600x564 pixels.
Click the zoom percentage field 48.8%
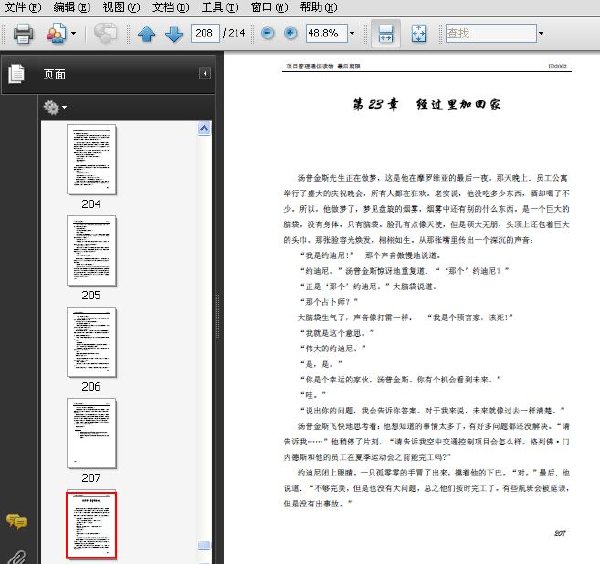pos(326,33)
